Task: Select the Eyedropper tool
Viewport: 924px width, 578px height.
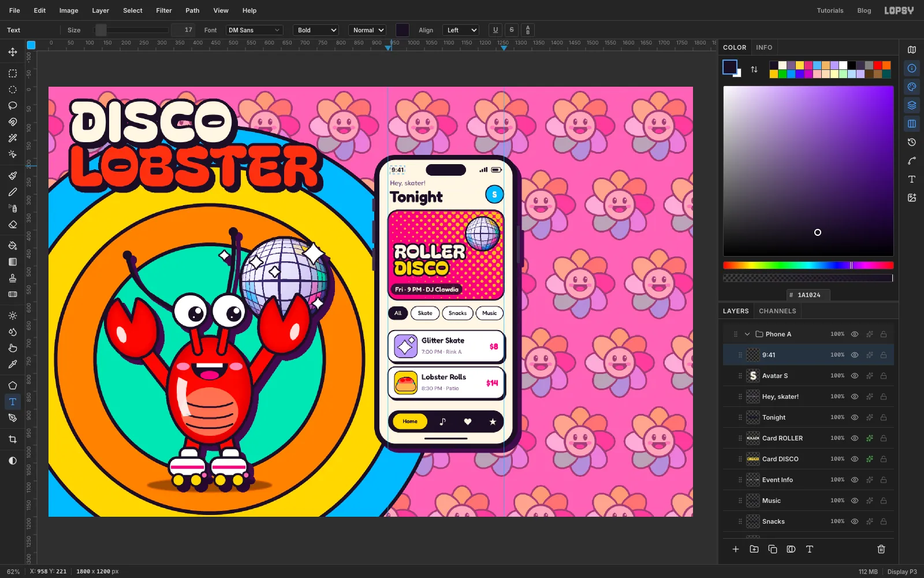Action: pyautogui.click(x=13, y=364)
